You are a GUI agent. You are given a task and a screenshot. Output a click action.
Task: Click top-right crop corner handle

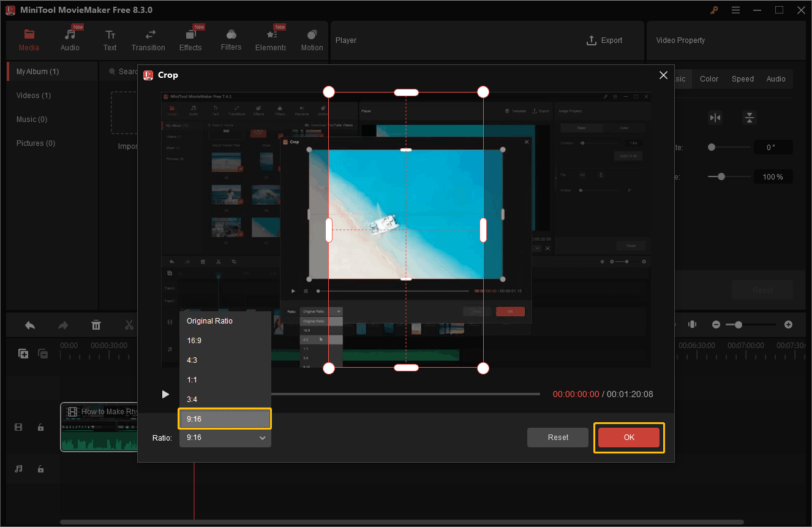click(483, 92)
